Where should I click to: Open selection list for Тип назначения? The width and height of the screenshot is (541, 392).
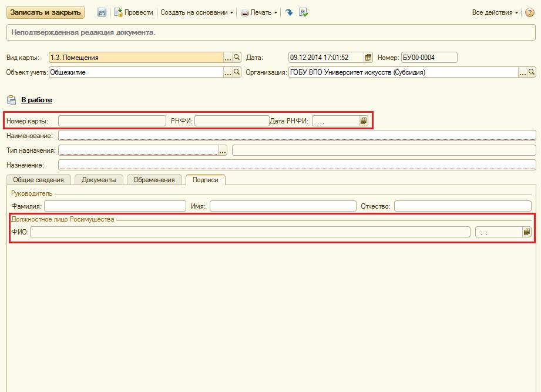coord(223,150)
